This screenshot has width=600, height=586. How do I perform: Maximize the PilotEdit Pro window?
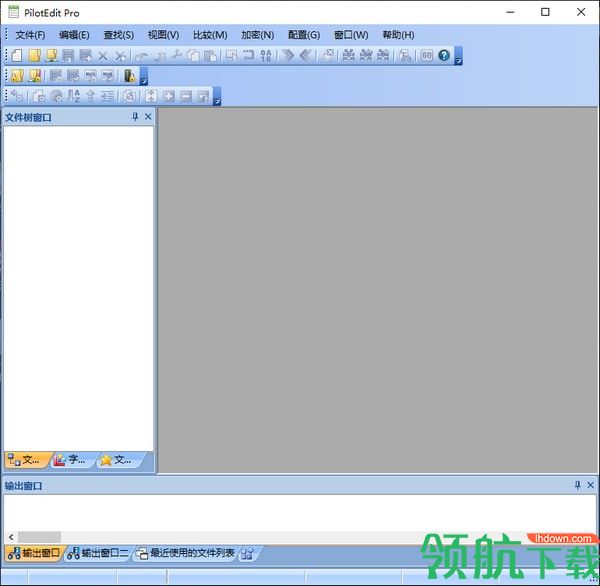click(x=545, y=12)
